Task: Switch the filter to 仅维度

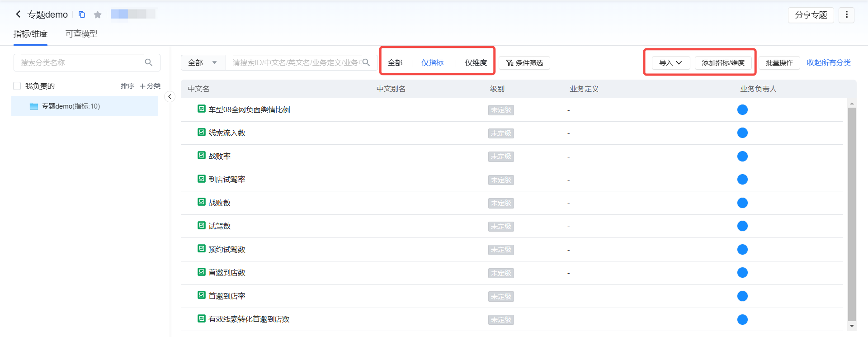Action: click(476, 62)
